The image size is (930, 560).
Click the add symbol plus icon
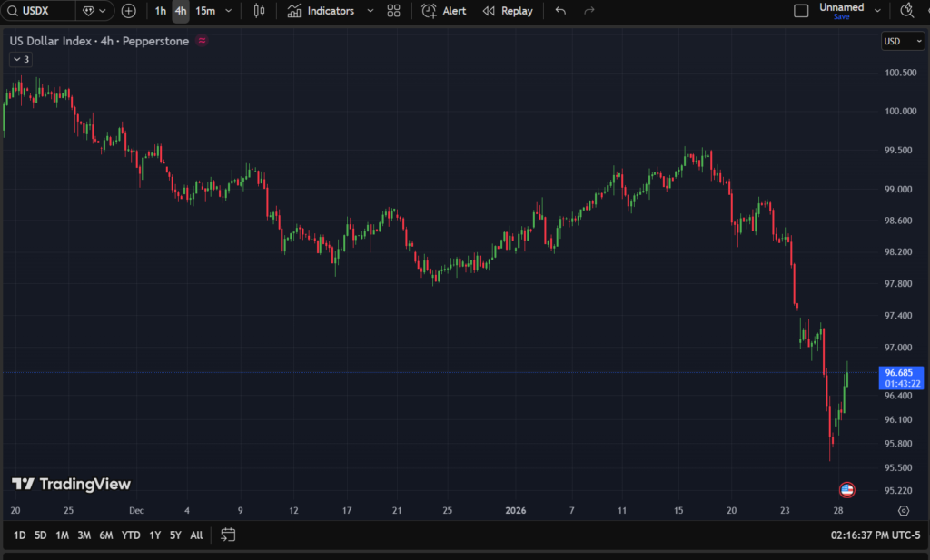tap(128, 12)
